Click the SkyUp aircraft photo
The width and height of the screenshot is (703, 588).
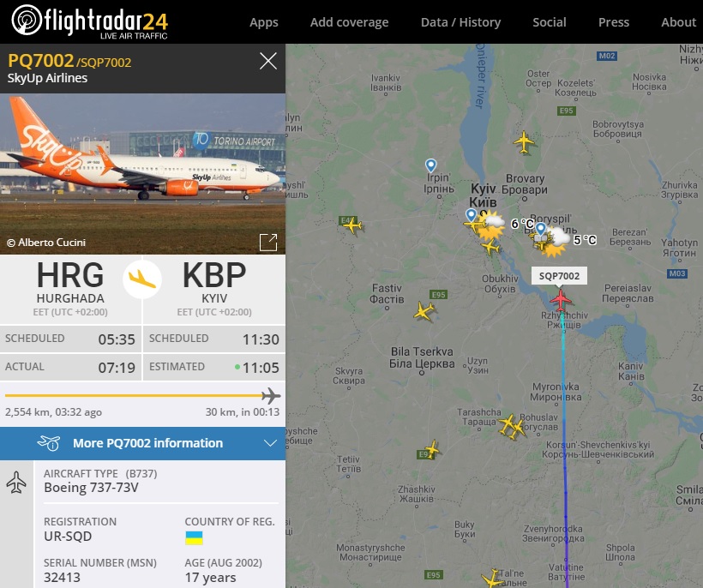click(142, 174)
